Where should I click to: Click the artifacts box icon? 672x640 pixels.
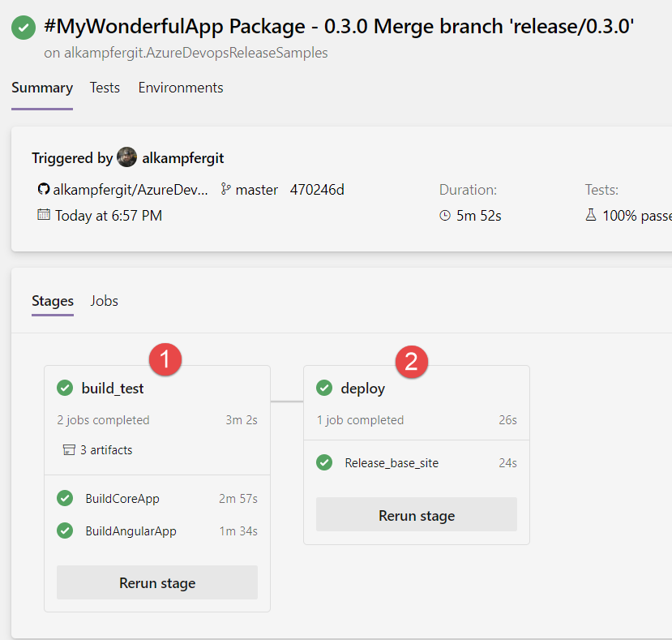pyautogui.click(x=69, y=450)
